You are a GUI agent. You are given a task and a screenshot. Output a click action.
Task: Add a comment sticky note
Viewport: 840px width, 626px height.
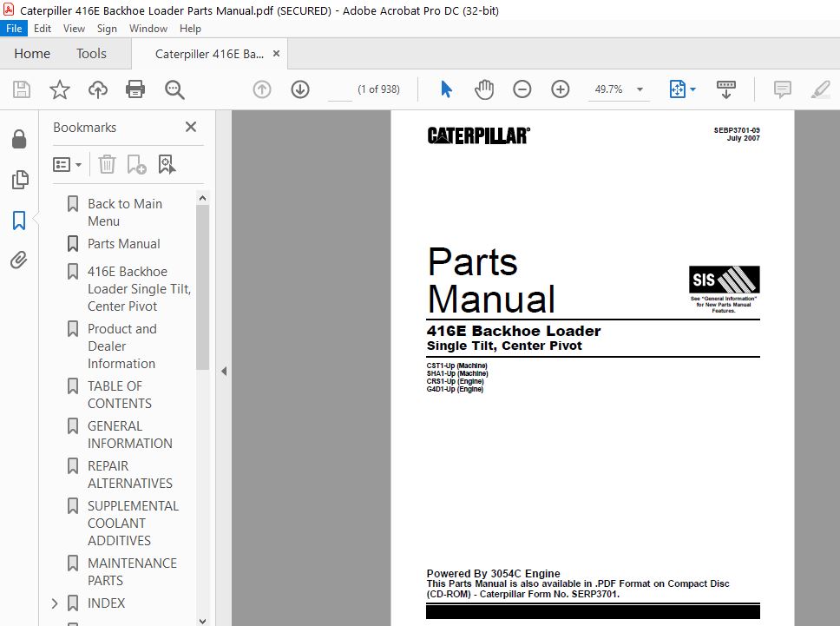(782, 89)
